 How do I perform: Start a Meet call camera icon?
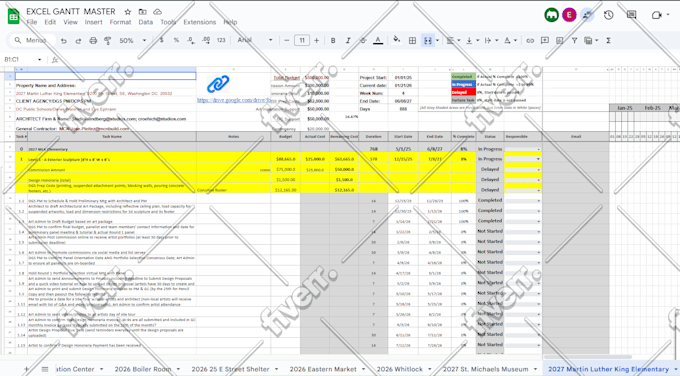656,15
